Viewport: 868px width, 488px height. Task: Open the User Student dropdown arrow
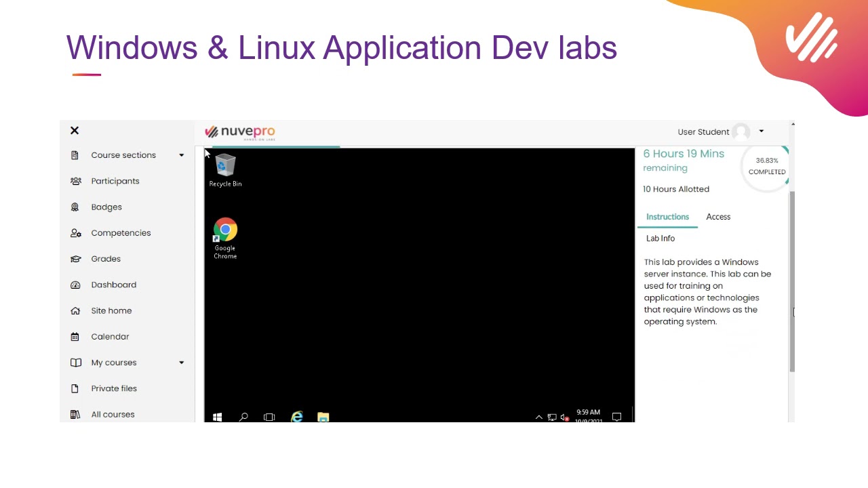761,131
